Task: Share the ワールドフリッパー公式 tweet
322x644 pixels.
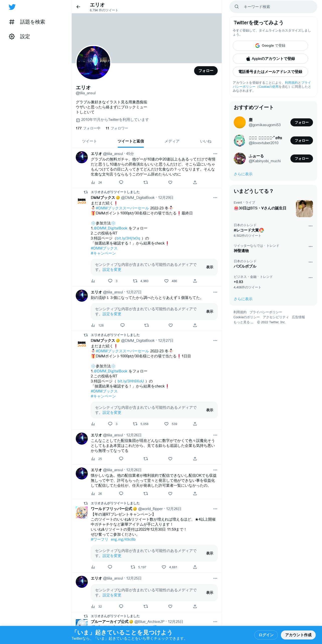Action: tap(195, 567)
